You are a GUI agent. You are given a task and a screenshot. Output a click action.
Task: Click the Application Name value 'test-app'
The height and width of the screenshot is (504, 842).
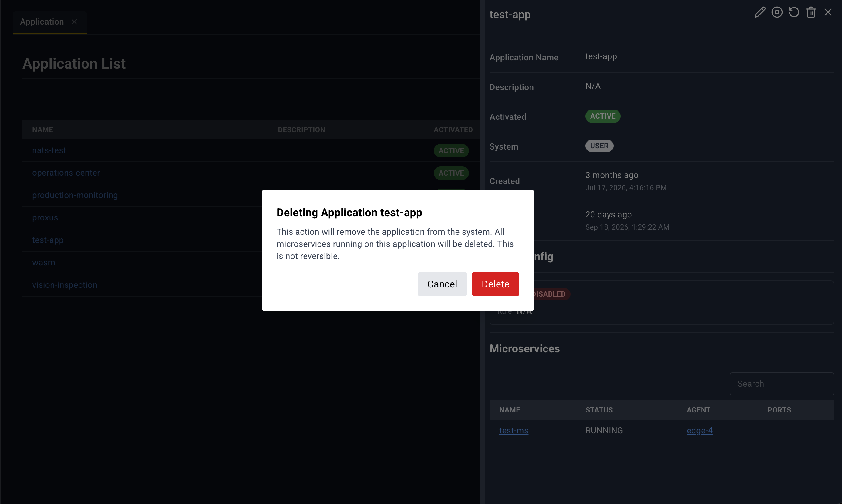pyautogui.click(x=601, y=56)
